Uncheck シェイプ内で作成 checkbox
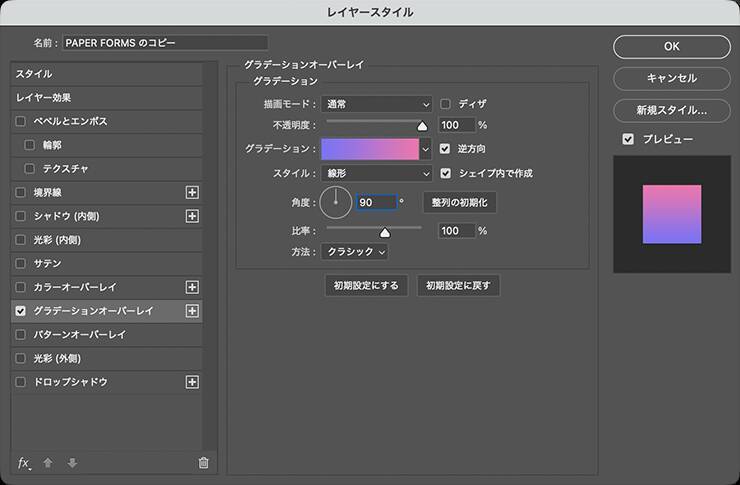 coord(446,173)
